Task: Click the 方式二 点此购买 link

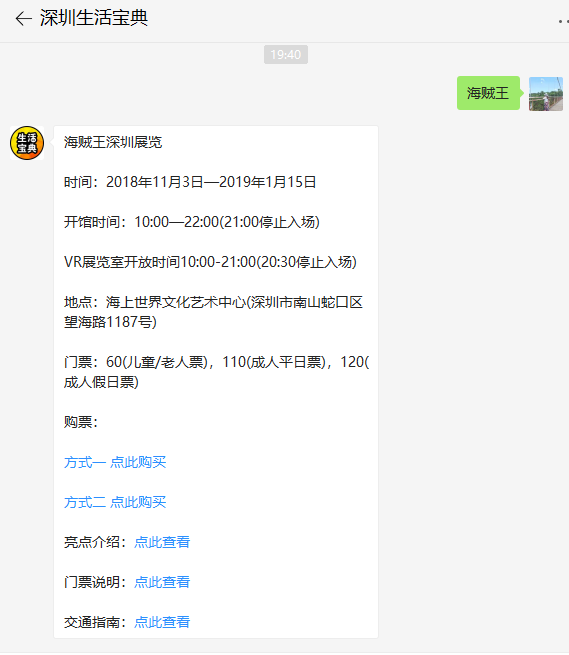Action: [x=115, y=502]
